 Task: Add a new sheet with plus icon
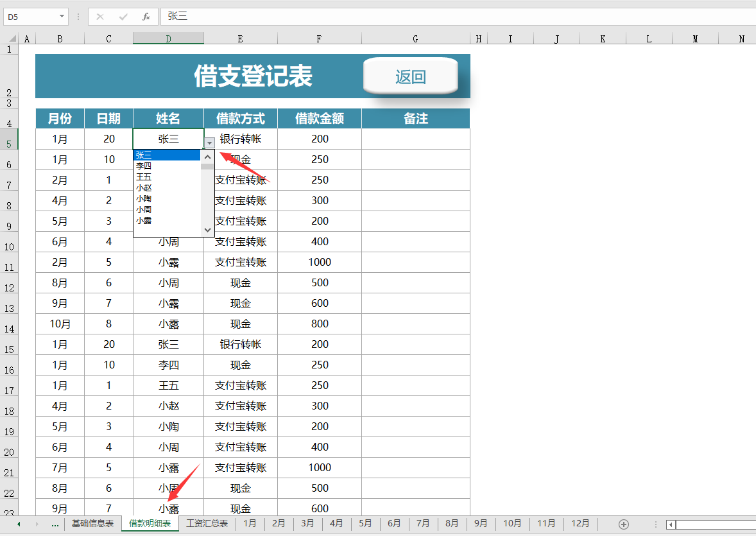click(623, 524)
